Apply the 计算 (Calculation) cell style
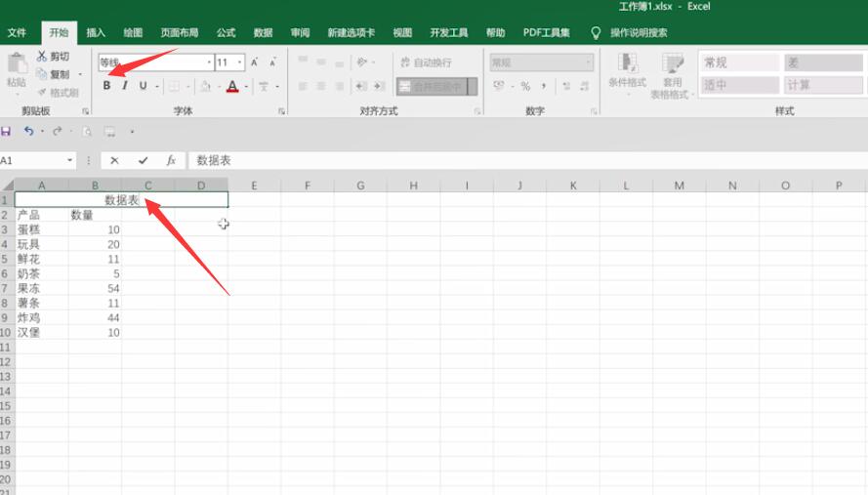 [823, 85]
